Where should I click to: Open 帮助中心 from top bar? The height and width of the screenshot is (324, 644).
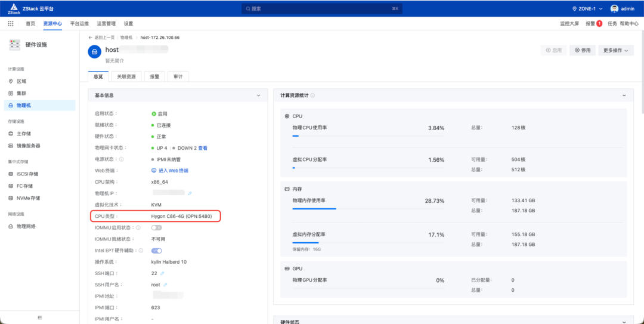[629, 24]
